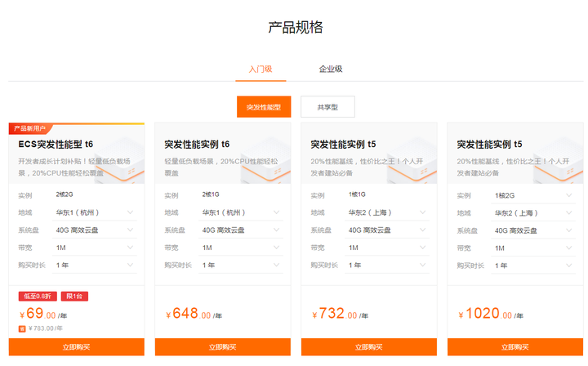Click 立即购买 under the ¥1020.00 plan
Viewport: 588px width, 366px height.
tap(515, 347)
